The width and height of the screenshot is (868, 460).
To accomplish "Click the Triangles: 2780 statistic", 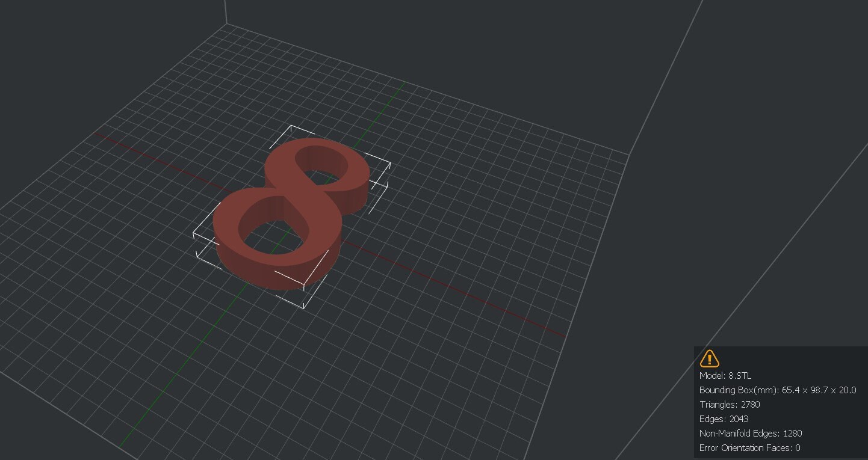I will click(730, 405).
